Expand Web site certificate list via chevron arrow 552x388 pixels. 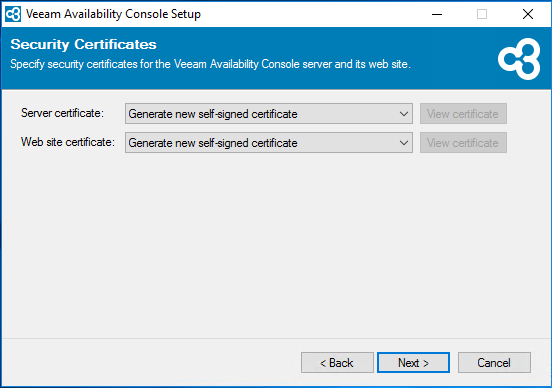(x=404, y=143)
